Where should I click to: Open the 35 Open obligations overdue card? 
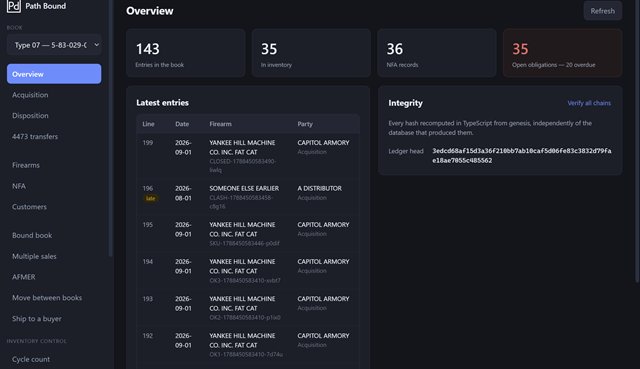point(562,53)
